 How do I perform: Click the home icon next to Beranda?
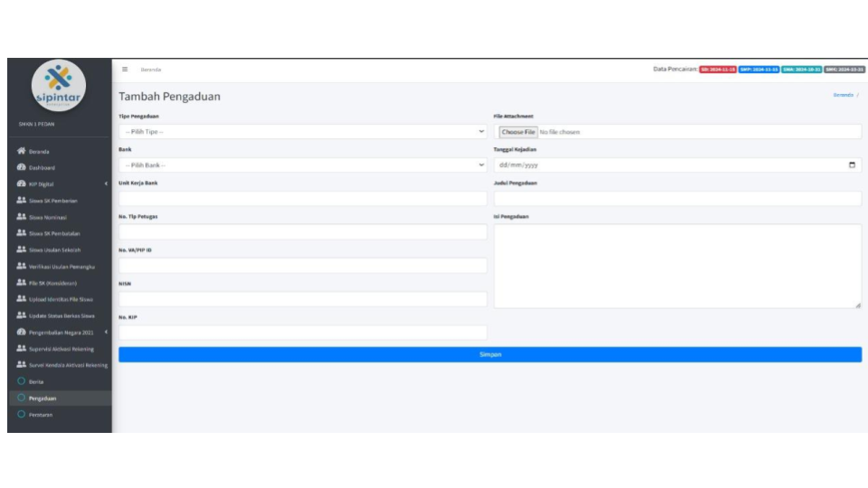click(x=20, y=151)
